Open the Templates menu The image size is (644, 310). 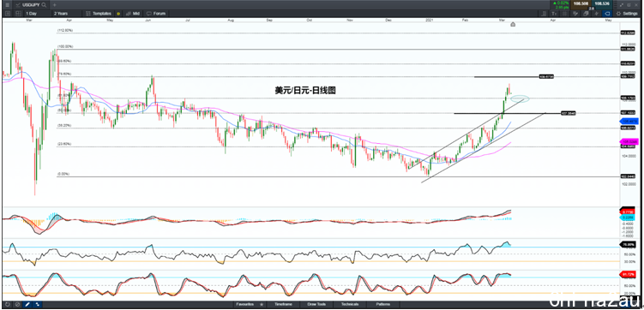point(99,14)
